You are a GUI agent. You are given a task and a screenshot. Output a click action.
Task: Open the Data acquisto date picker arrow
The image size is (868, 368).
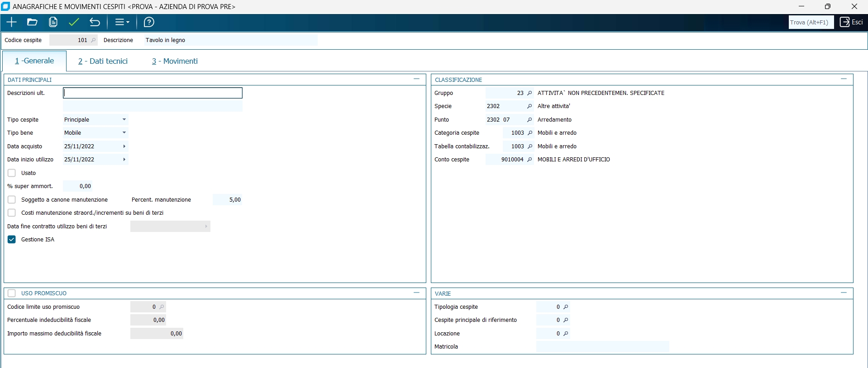click(124, 146)
